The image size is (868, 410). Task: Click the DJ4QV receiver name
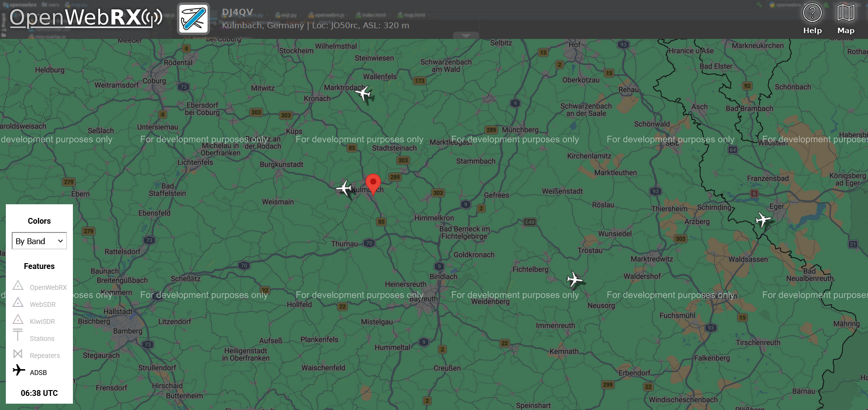pyautogui.click(x=238, y=12)
